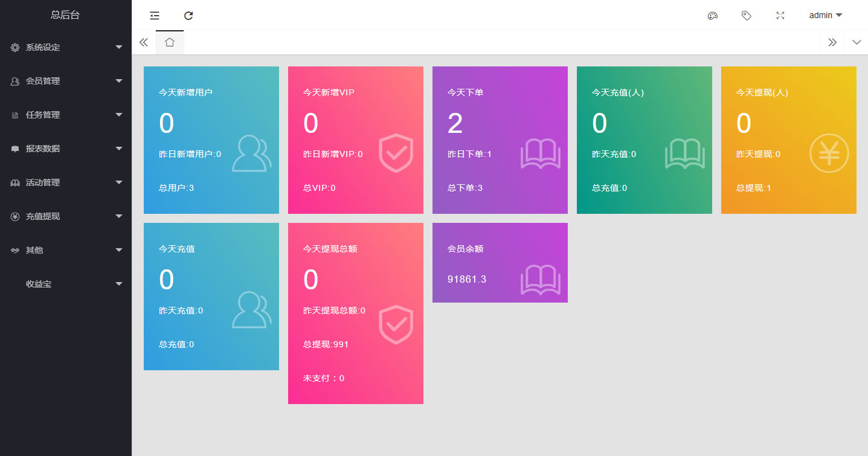Click 总VIP:0 text

click(319, 188)
